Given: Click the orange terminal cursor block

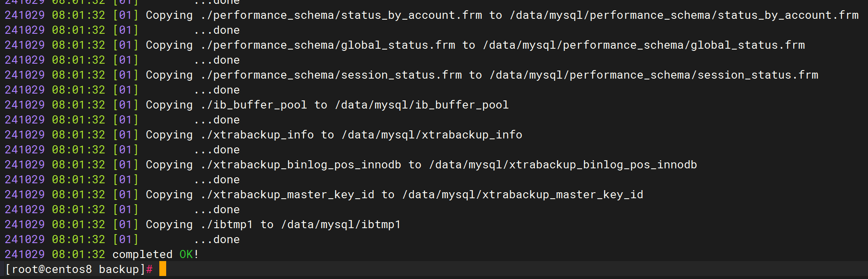Looking at the screenshot, I should pos(163,269).
